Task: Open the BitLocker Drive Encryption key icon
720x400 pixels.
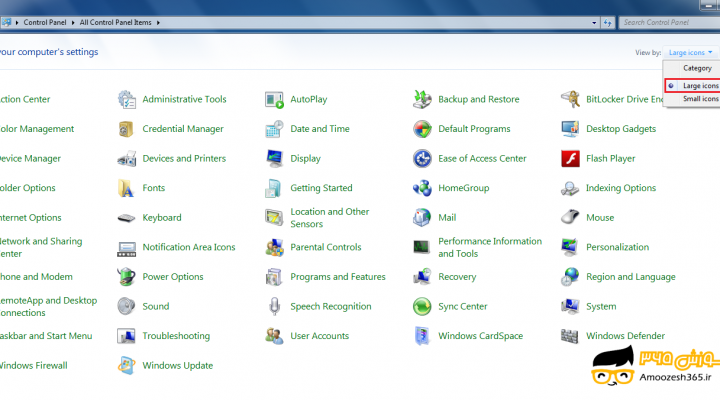Action: coord(570,99)
